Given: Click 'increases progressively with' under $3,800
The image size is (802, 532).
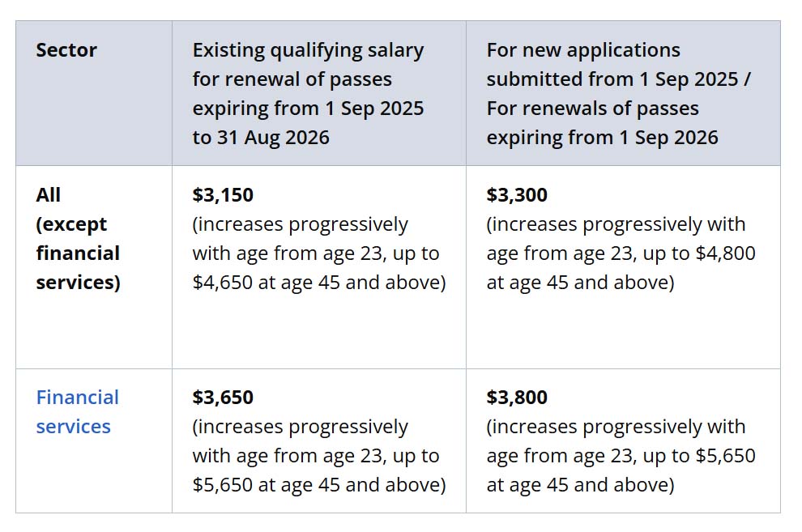Looking at the screenshot, I should tap(616, 426).
